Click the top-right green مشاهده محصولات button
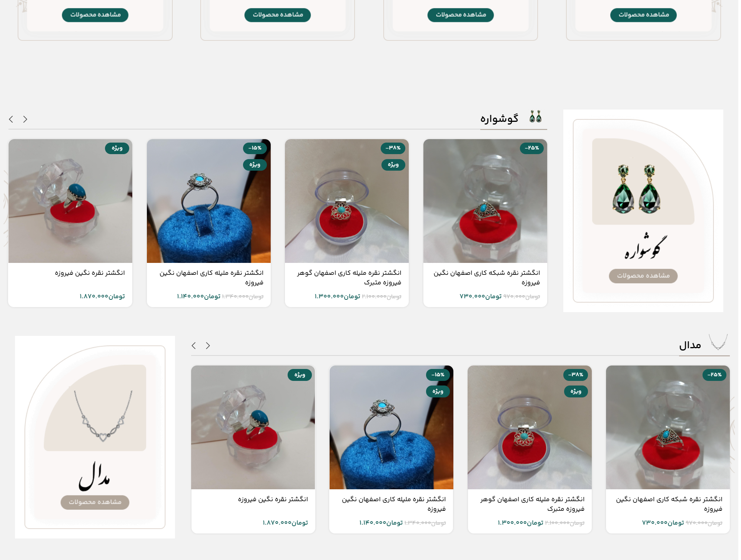The width and height of the screenshot is (741, 560). (643, 15)
